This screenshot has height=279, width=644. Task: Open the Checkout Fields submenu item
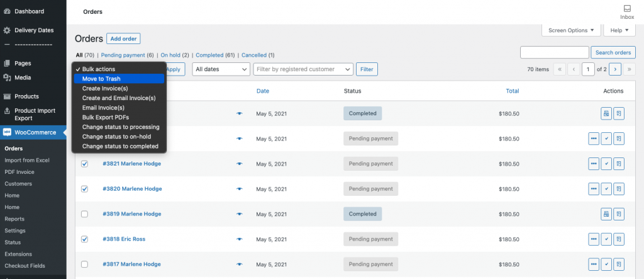[25, 266]
